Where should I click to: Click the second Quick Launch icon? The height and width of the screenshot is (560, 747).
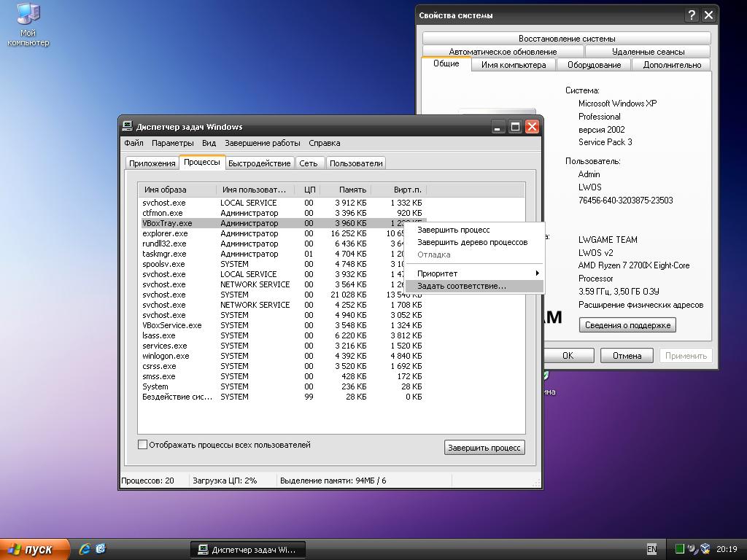point(101,549)
